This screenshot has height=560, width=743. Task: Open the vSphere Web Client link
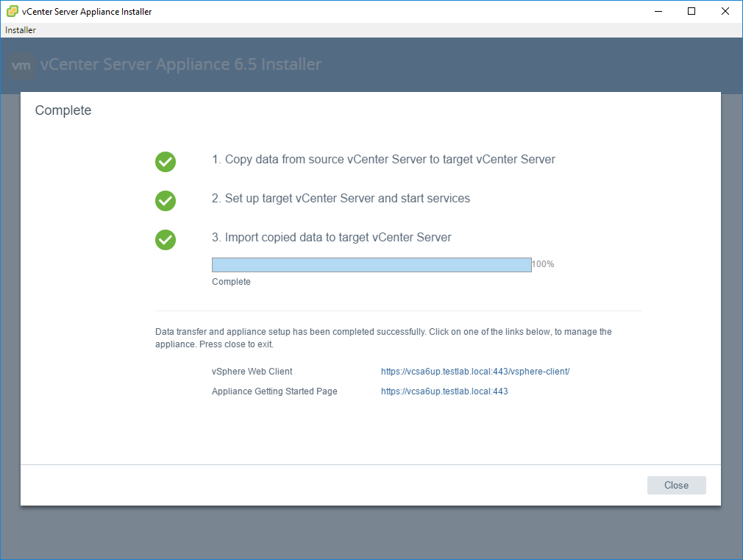475,372
